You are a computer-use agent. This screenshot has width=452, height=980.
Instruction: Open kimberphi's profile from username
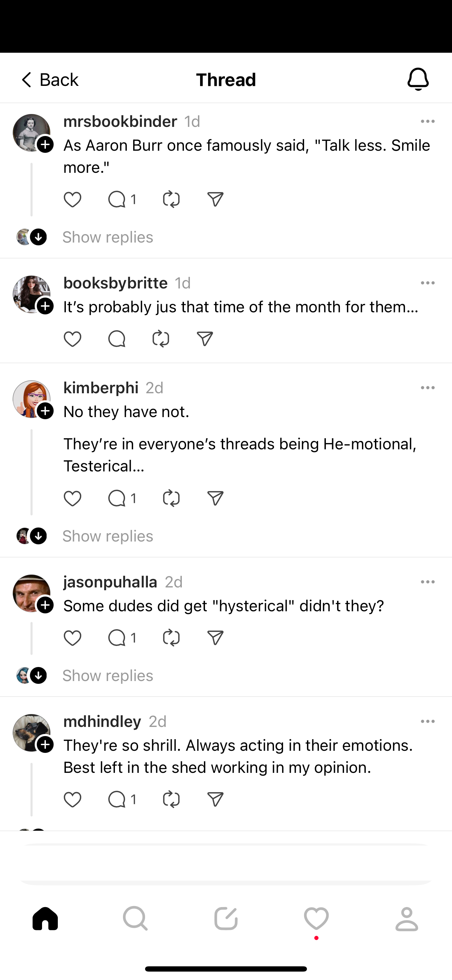[101, 388]
